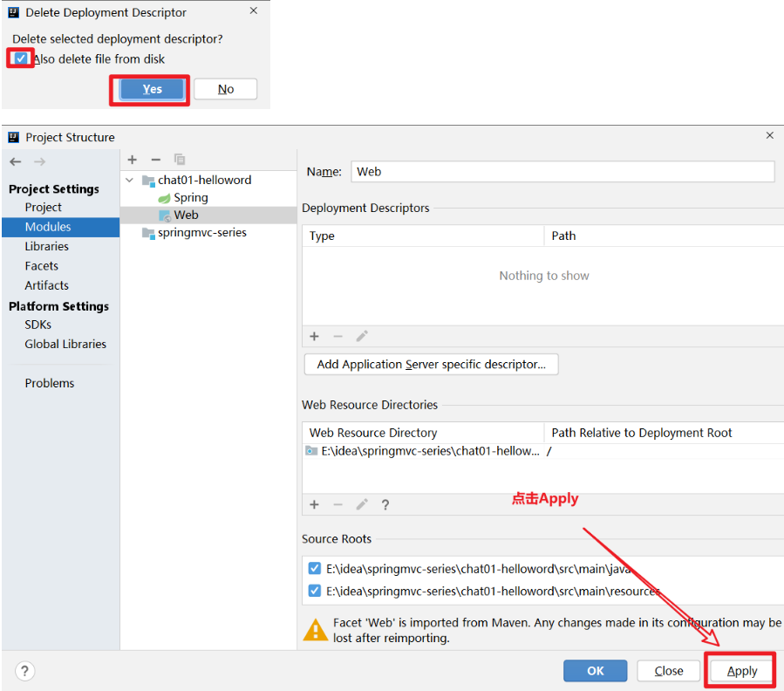The height and width of the screenshot is (691, 784).
Task: Click the copy module icon
Action: pyautogui.click(x=180, y=160)
